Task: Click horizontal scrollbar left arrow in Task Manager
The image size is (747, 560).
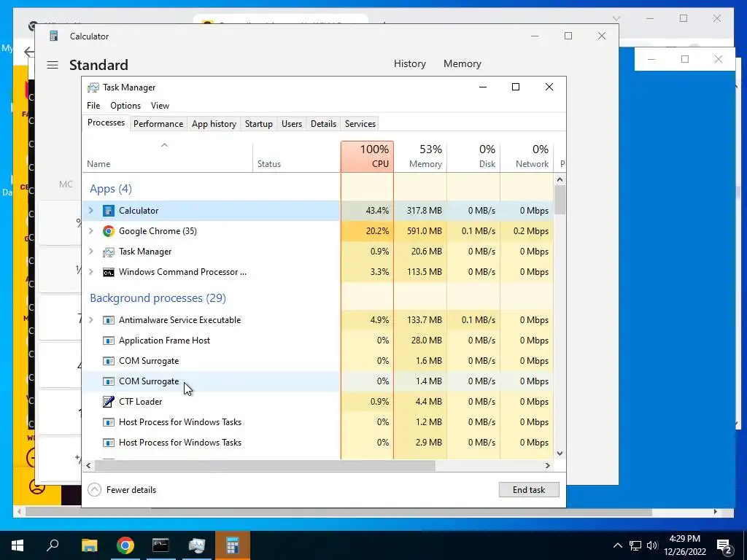Action: 88,465
